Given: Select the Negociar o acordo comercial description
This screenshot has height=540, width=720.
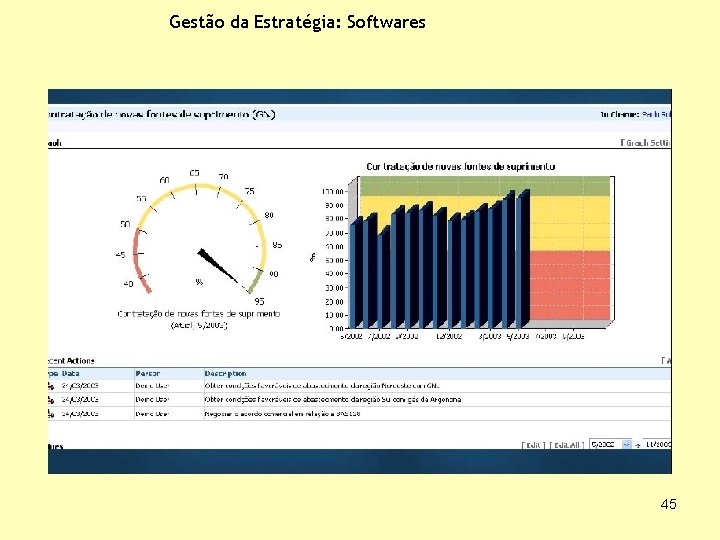Looking at the screenshot, I should pyautogui.click(x=282, y=414).
